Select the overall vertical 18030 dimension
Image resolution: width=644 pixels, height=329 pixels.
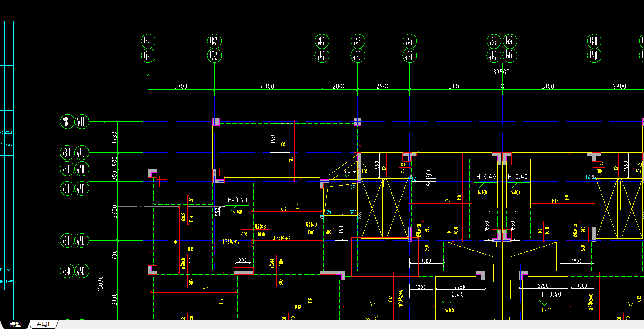(x=100, y=283)
